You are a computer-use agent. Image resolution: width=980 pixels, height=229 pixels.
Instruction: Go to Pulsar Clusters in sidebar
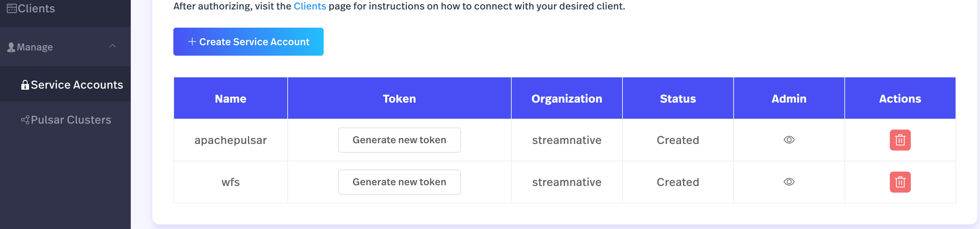coord(65,120)
